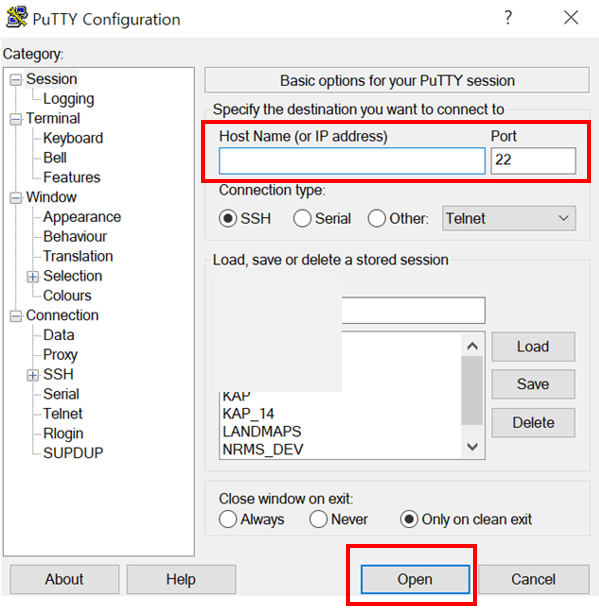Open the Serial category in the tree
Image resolution: width=599 pixels, height=608 pixels.
pyautogui.click(x=61, y=394)
